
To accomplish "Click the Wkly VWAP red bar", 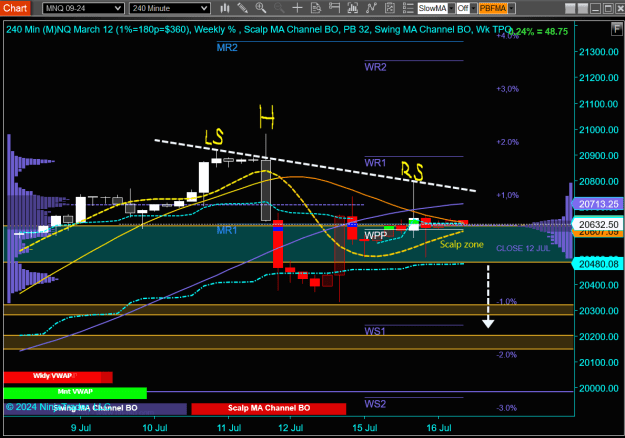I will coord(58,377).
